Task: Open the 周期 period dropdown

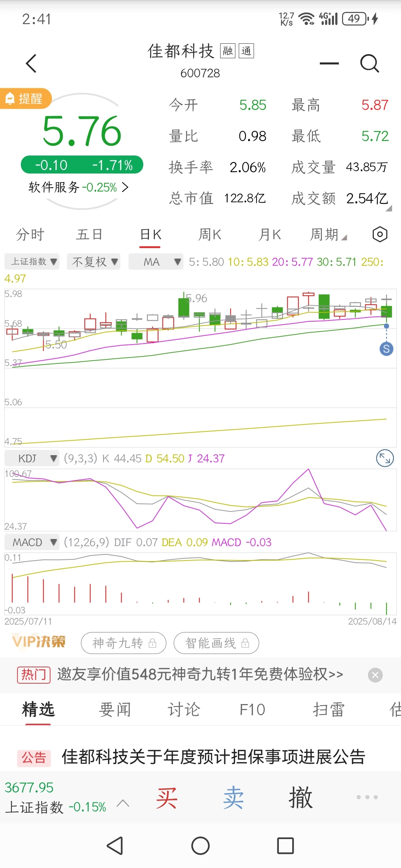Action: (x=329, y=234)
